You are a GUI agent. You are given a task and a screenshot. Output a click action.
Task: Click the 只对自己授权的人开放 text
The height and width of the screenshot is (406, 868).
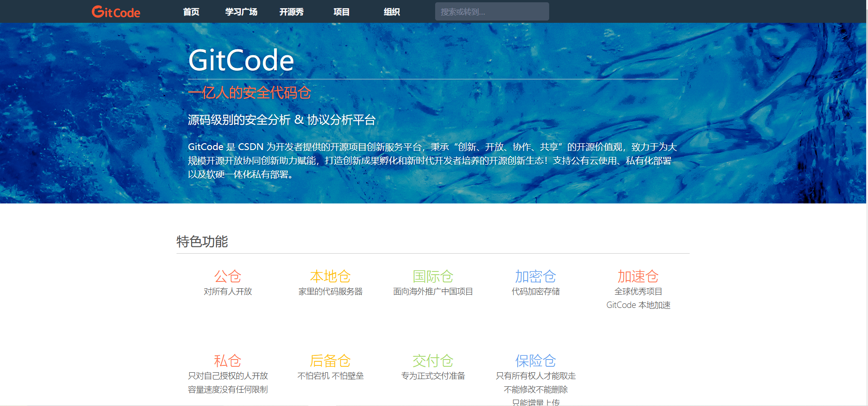[228, 376]
